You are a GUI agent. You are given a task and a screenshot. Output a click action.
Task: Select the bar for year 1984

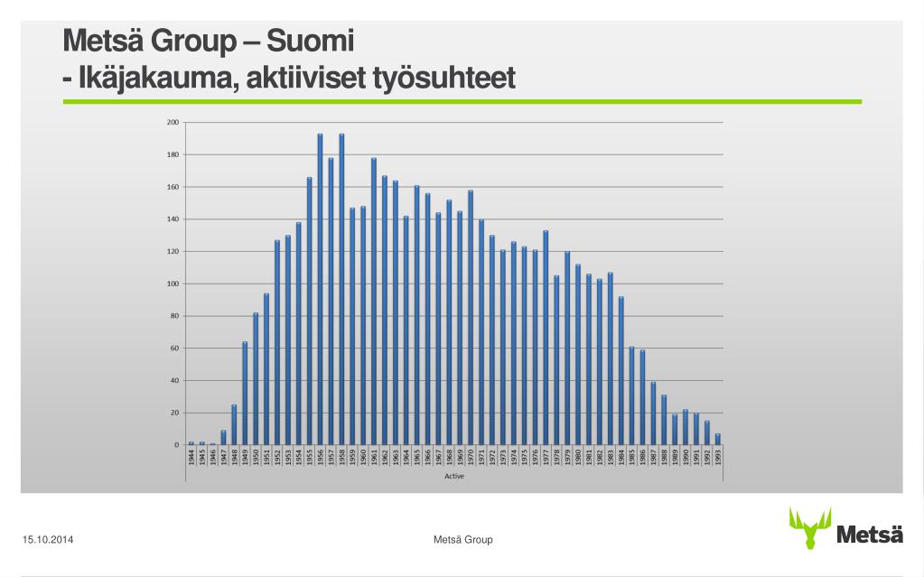(x=621, y=371)
